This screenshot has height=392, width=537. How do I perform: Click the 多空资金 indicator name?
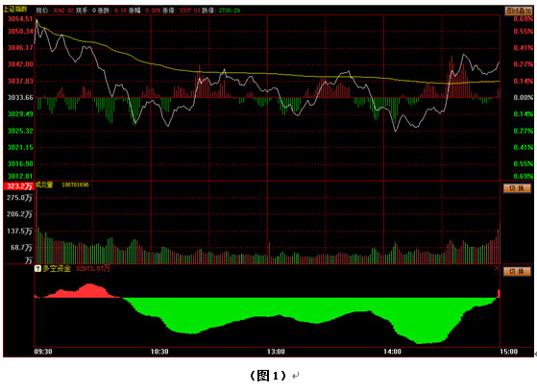click(x=57, y=269)
